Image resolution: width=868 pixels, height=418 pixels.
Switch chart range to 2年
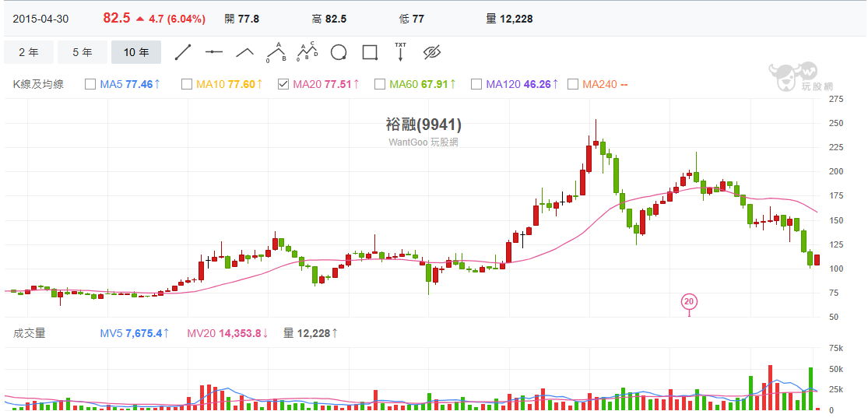29,52
